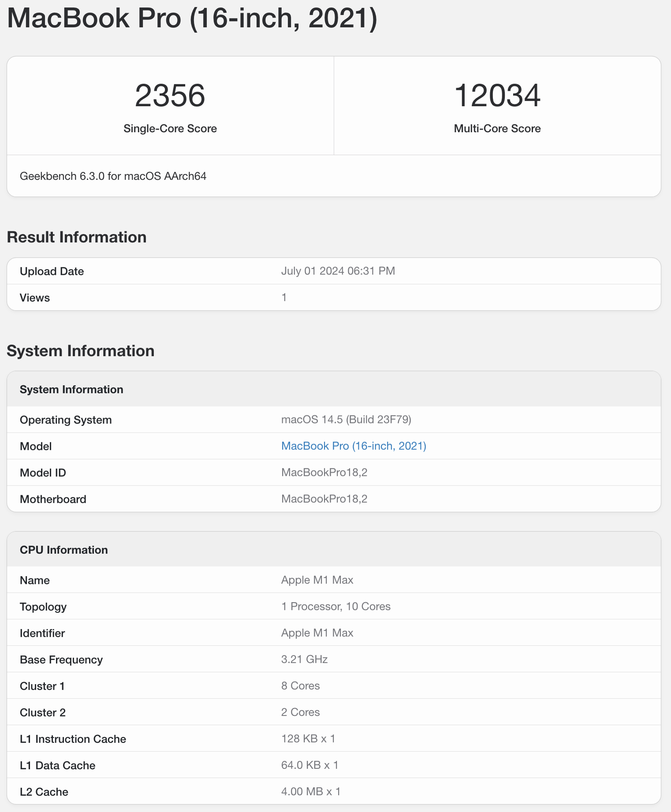This screenshot has width=671, height=812.
Task: Select macOS 14.5 (Build 23F79) value
Action: pyautogui.click(x=347, y=419)
